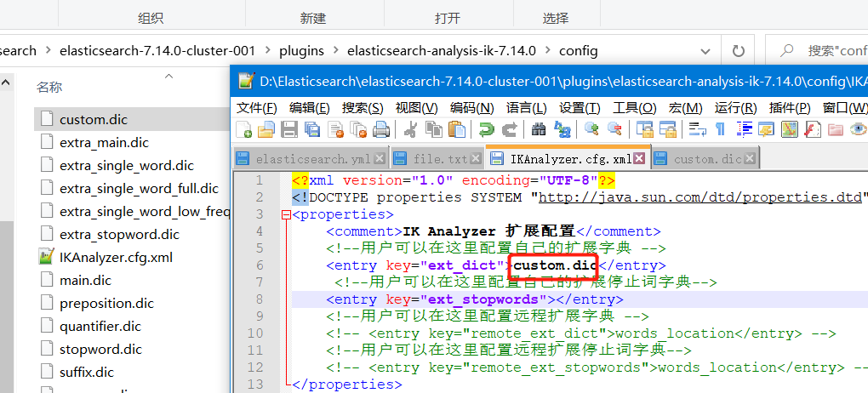Screen dimensions: 868x393
Task: Open the 设置(T) menu
Action: (580, 108)
